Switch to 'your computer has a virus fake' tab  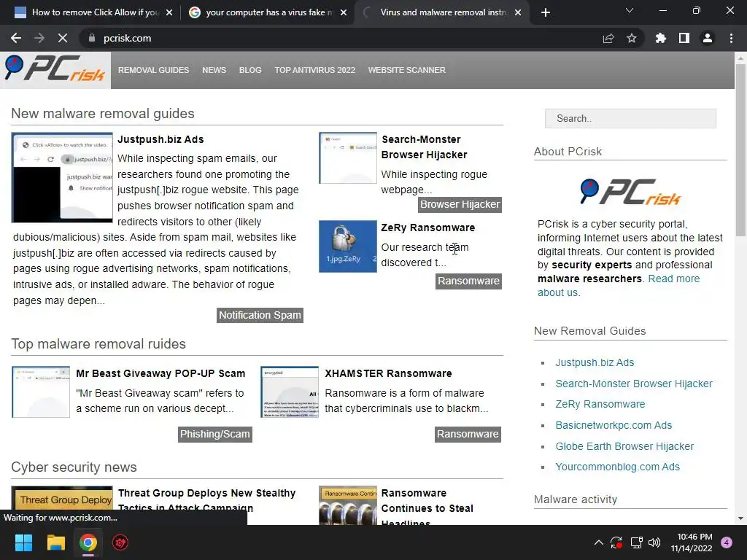click(x=267, y=12)
